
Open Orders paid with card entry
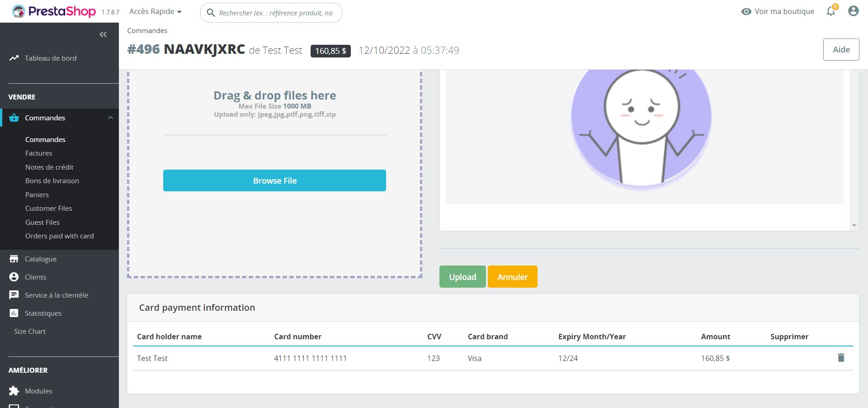tap(59, 236)
